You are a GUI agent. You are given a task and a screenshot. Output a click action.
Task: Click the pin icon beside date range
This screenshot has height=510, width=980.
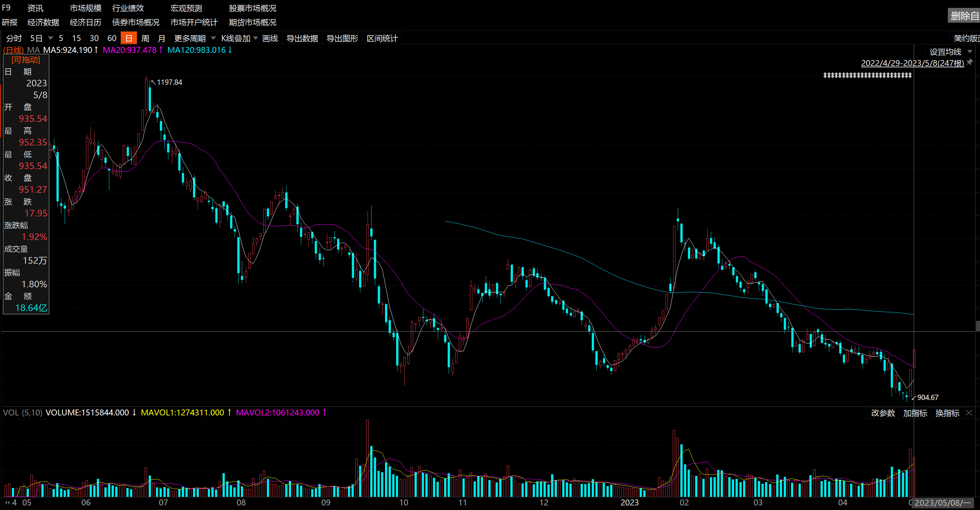pyautogui.click(x=970, y=62)
